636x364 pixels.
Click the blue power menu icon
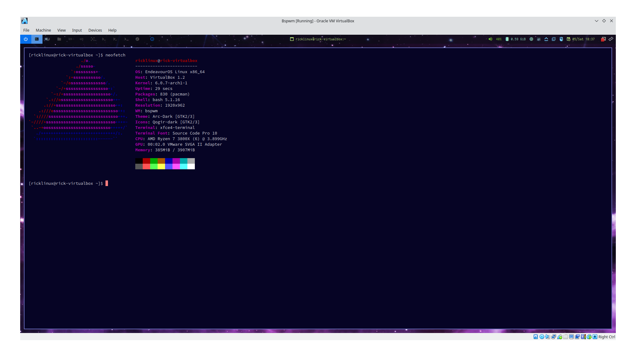coord(26,39)
